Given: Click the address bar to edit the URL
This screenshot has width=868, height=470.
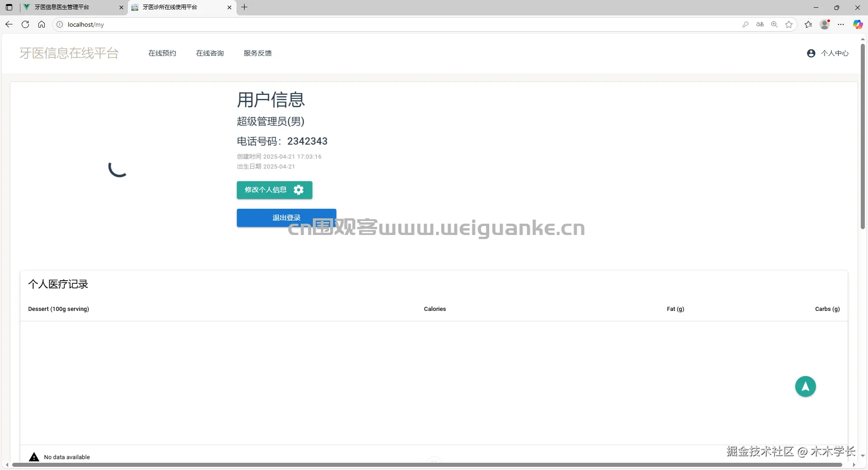Looking at the screenshot, I should 181,24.
